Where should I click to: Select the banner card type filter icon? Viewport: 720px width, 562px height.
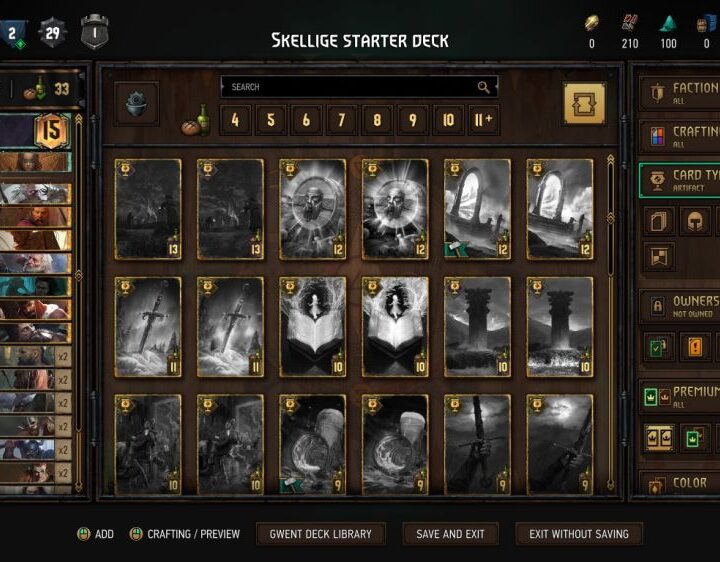coord(659,257)
